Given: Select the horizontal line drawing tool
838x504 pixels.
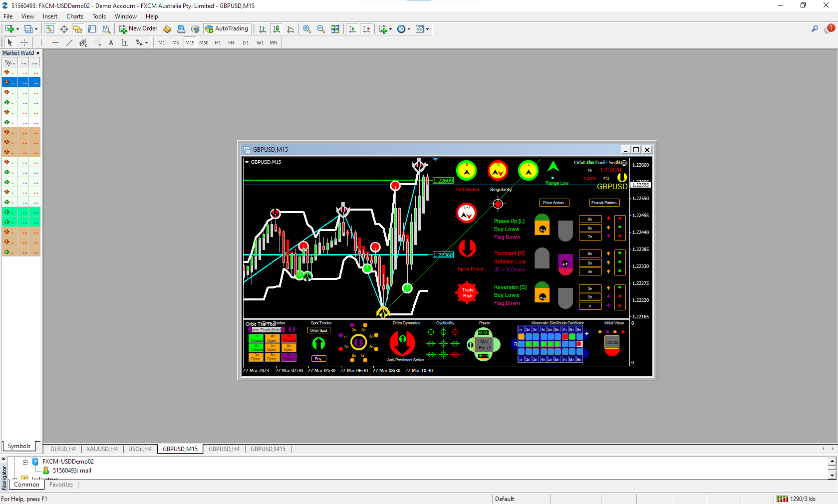Looking at the screenshot, I should 55,43.
